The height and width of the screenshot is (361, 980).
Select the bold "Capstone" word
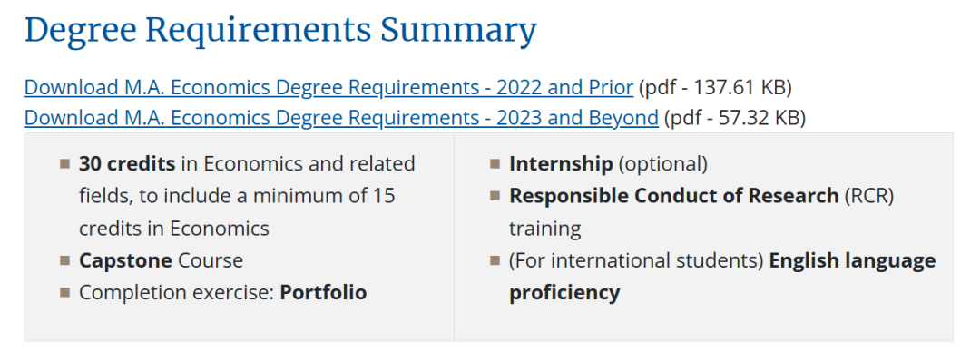click(125, 260)
